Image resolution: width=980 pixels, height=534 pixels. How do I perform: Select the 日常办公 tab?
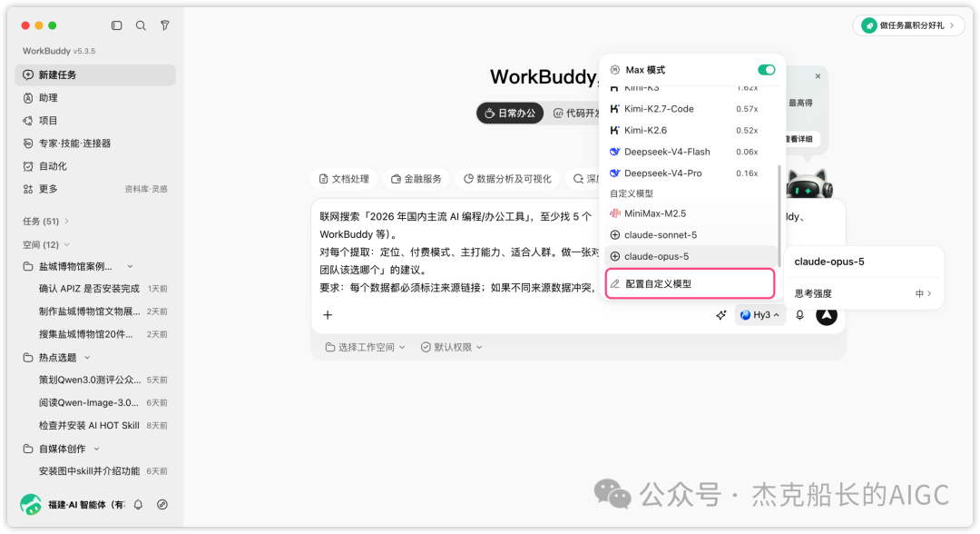[510, 114]
